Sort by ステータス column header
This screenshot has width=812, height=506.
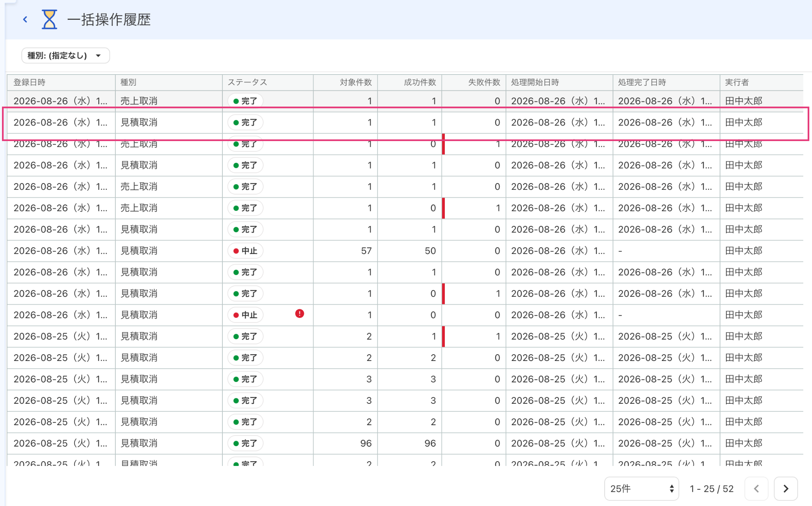click(x=268, y=82)
